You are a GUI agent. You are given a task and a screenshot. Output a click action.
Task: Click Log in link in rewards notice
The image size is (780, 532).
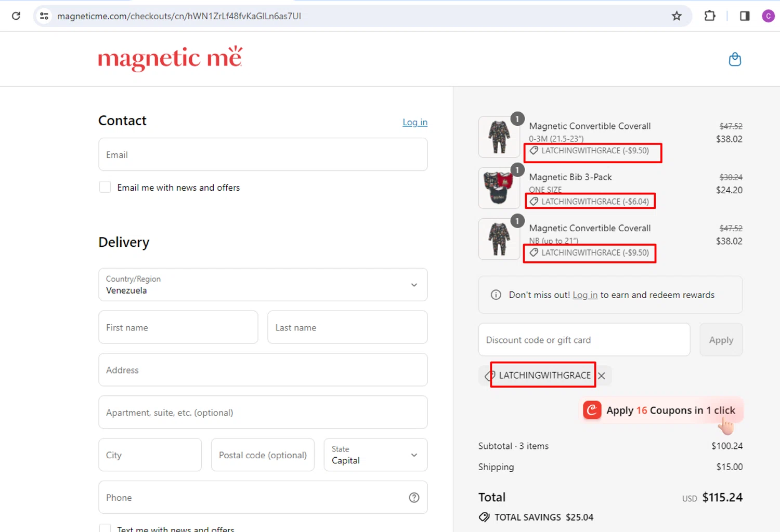(x=585, y=295)
